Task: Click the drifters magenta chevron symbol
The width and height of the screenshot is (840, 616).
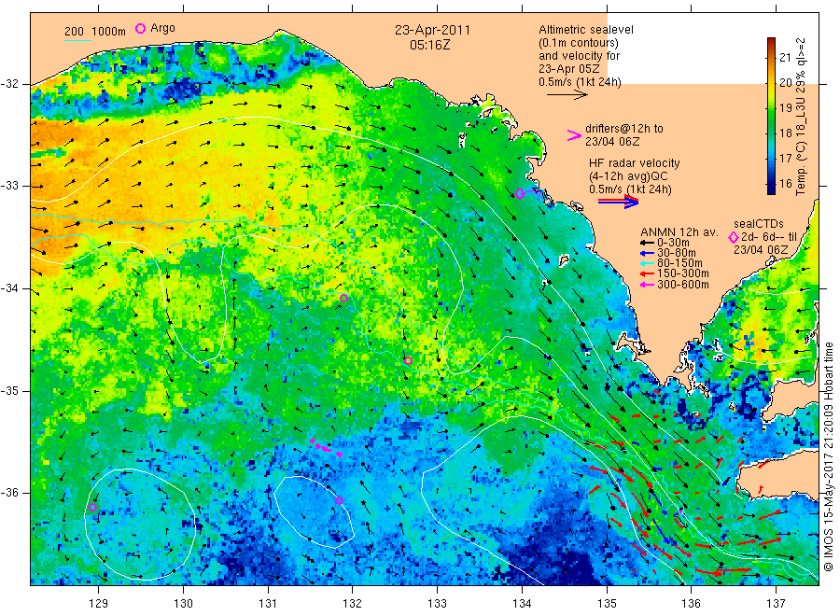Action: [x=574, y=135]
